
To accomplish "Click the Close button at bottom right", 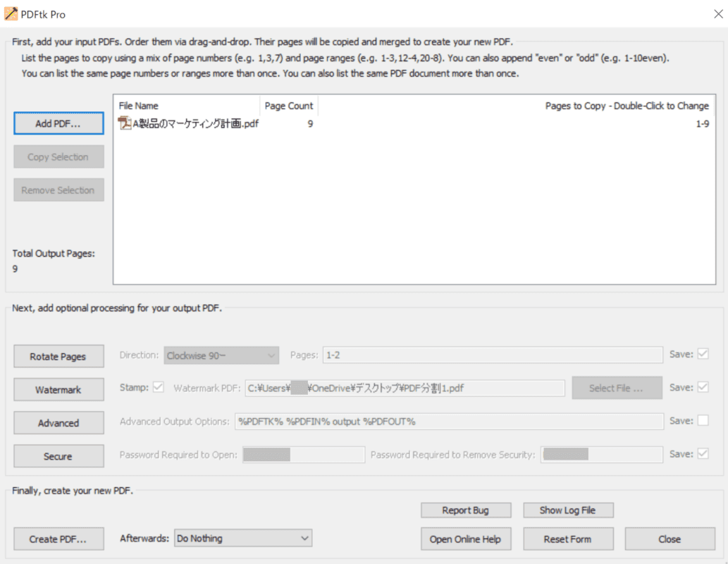I will coord(670,539).
